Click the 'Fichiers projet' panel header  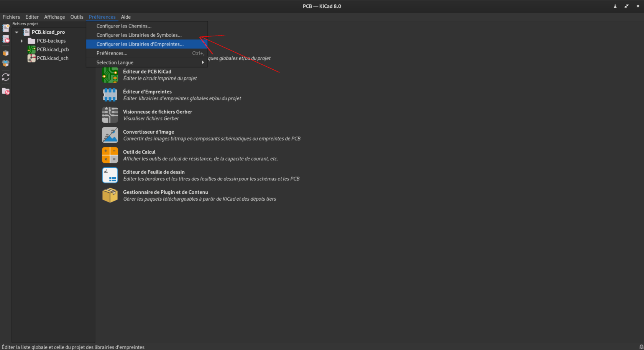[25, 24]
